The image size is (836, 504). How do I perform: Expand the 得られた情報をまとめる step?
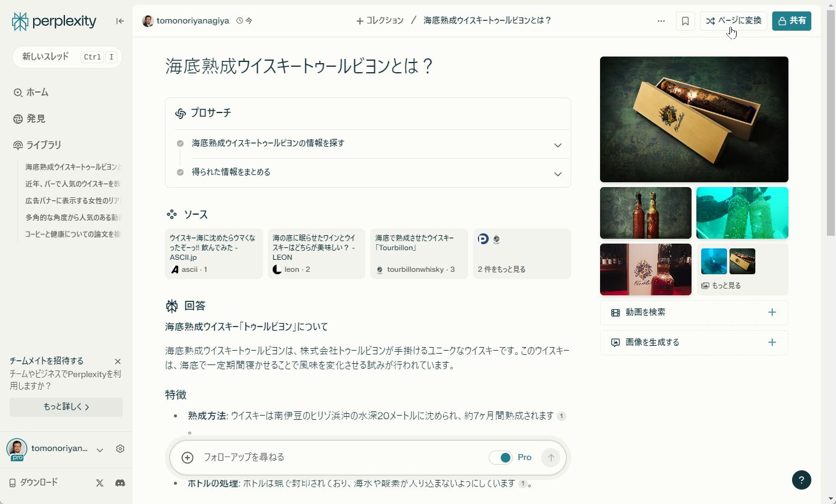coord(557,173)
